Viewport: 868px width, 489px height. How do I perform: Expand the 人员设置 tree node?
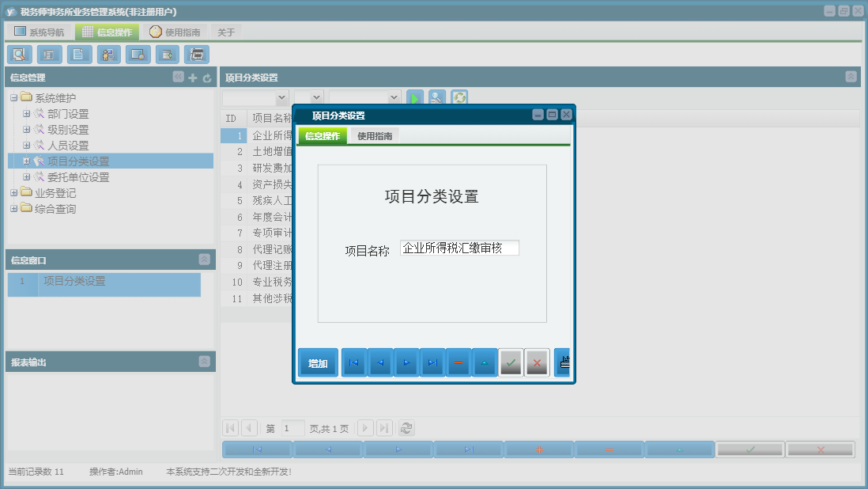click(26, 145)
